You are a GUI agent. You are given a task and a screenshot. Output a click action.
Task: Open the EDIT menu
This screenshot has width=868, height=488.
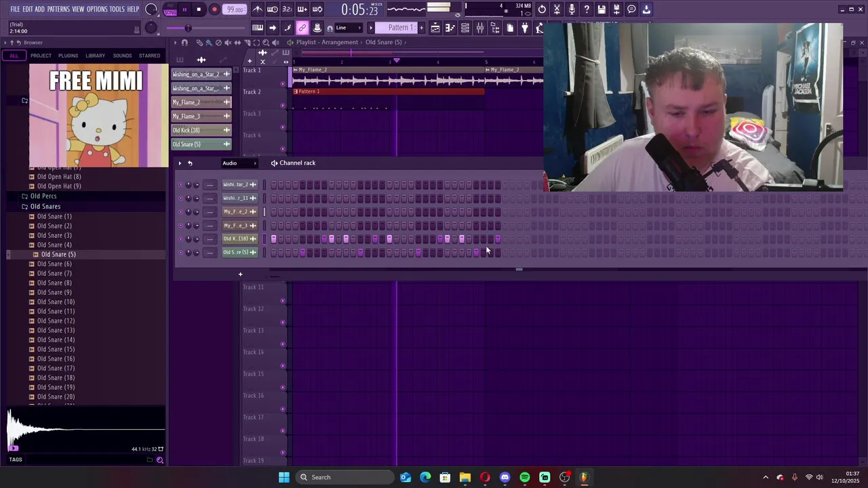28,9
